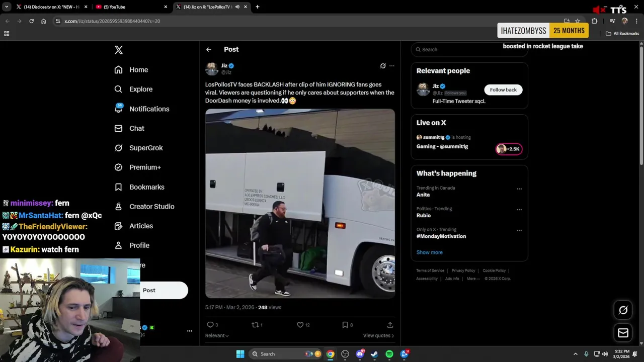The width and height of the screenshot is (644, 362).
Task: Click the browser home button
Action: [x=43, y=21]
